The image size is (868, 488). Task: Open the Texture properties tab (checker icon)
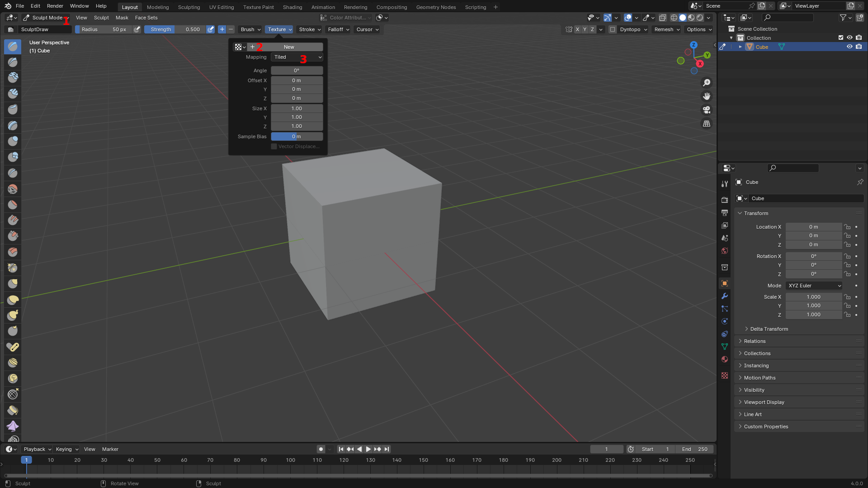[725, 375]
